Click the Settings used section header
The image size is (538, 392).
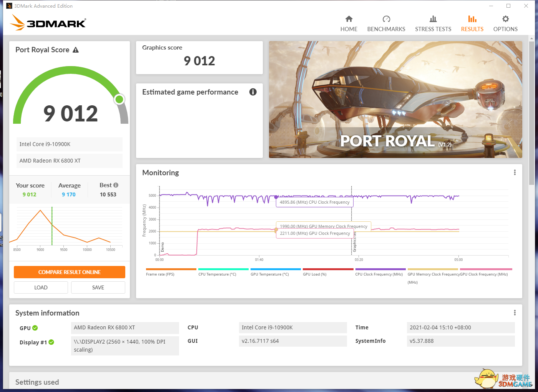click(37, 382)
